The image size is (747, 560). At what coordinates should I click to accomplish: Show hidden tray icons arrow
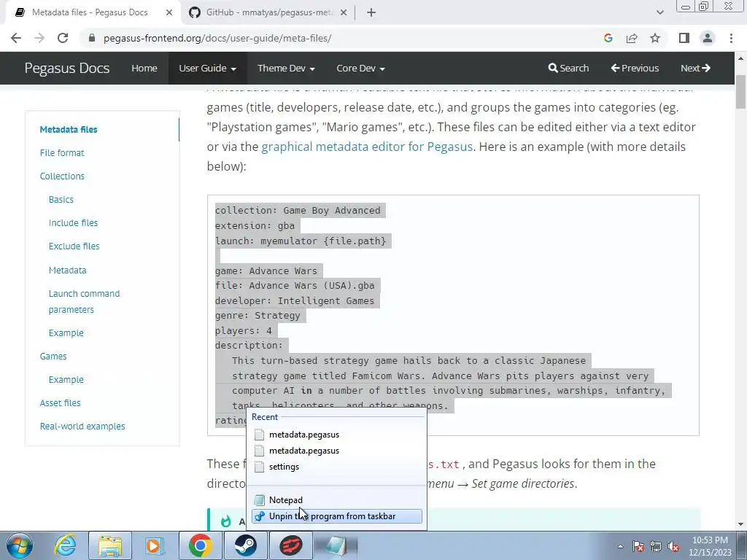pos(620,546)
